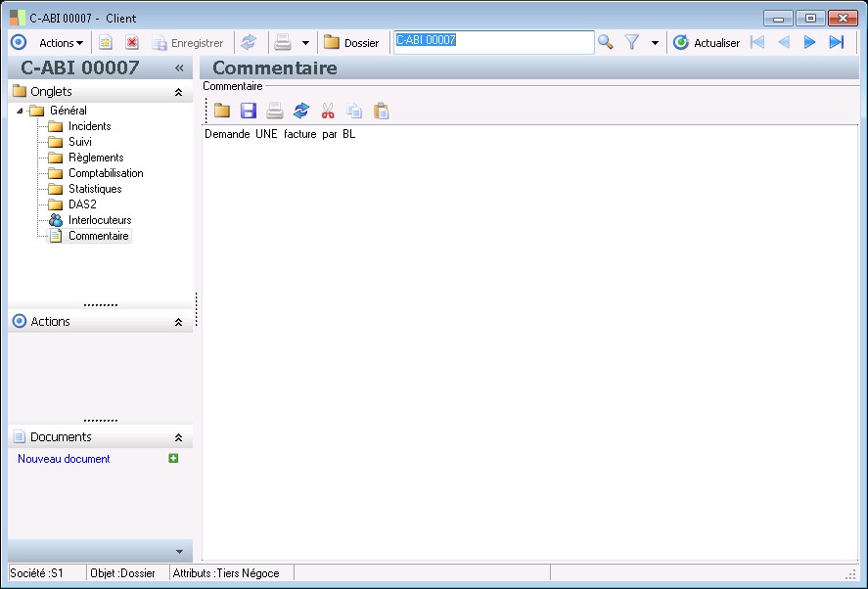Screen dimensions: 868x589
Task: Go to last record arrow
Action: tap(837, 42)
